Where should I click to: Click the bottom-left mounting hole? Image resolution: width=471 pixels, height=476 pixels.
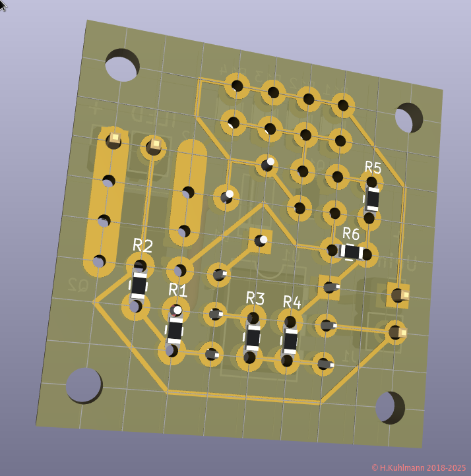(84, 386)
